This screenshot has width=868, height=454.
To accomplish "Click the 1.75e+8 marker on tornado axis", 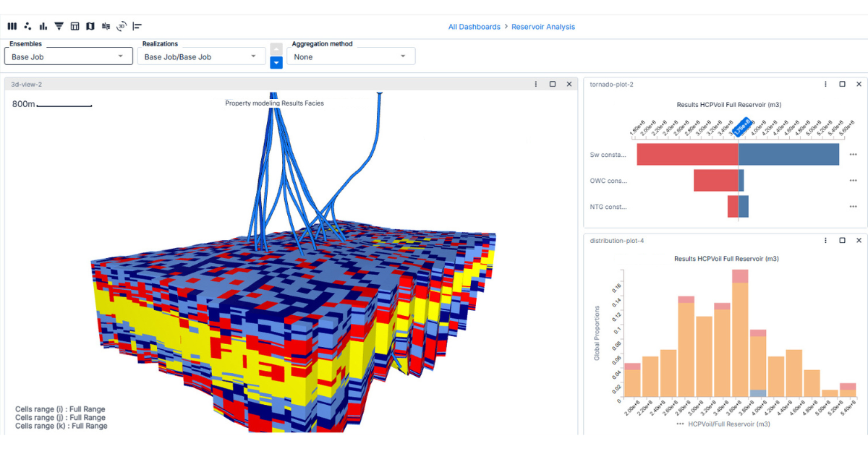I will [x=741, y=128].
